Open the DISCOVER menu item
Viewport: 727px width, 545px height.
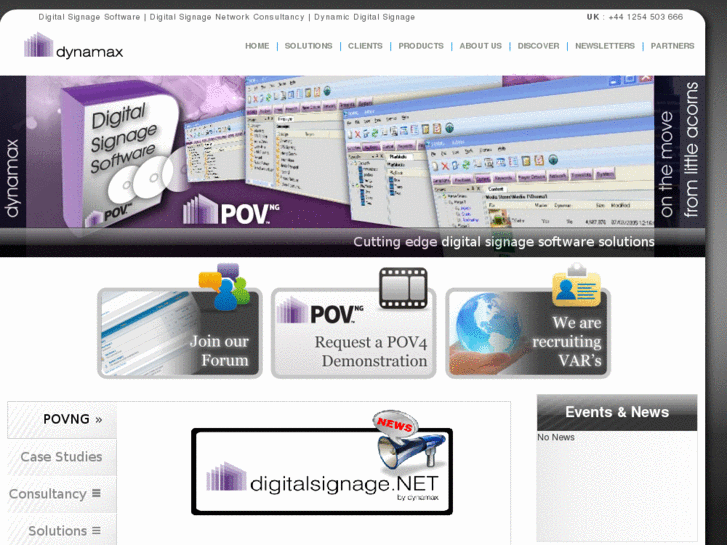point(538,46)
